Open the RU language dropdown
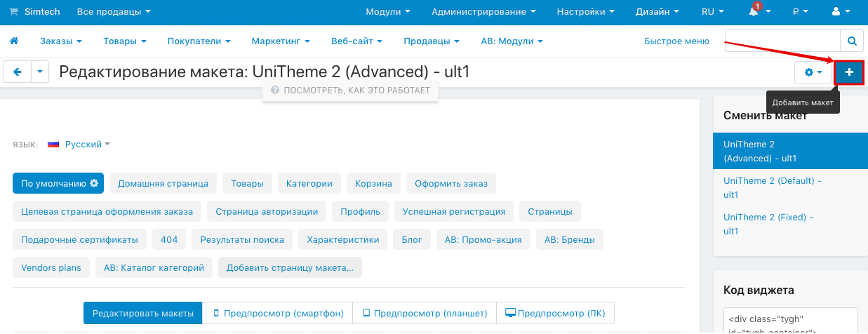 [x=712, y=12]
